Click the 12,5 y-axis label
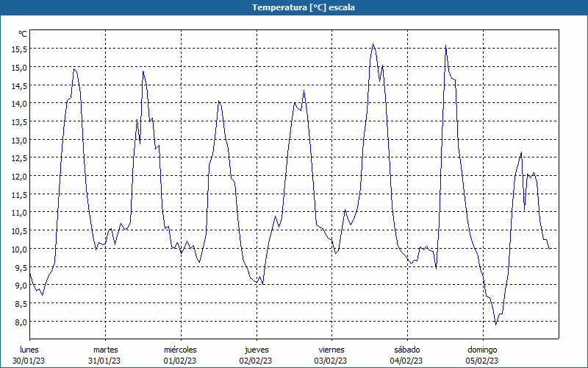 19,158
